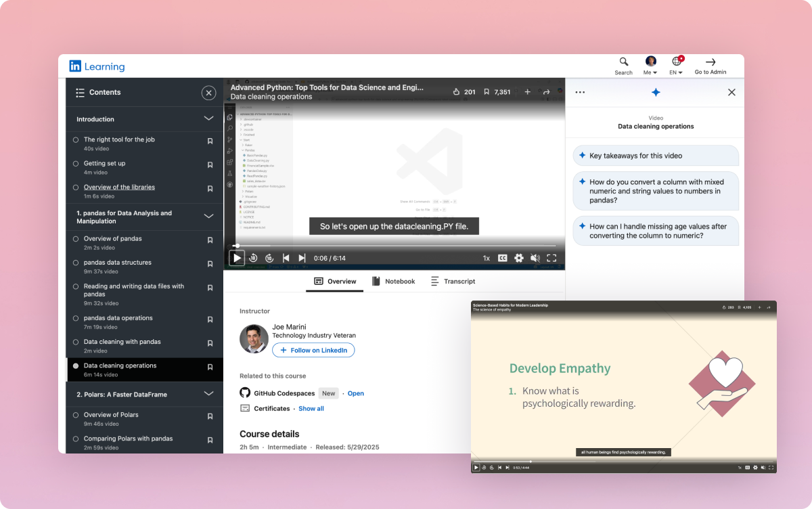Seek on main video progress bar
Viewport: 812px width, 509px height.
(394, 246)
